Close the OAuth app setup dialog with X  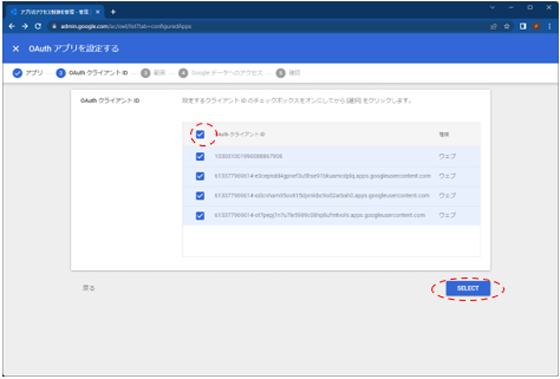coord(16,49)
